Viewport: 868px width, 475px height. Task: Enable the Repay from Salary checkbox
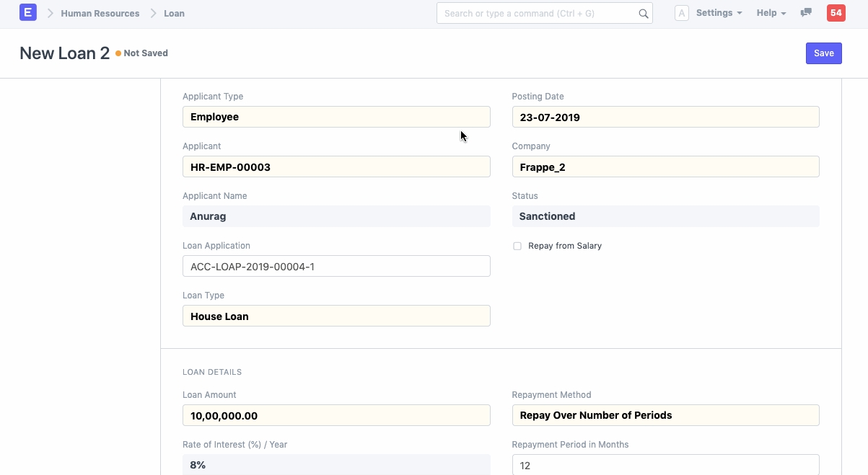point(517,247)
